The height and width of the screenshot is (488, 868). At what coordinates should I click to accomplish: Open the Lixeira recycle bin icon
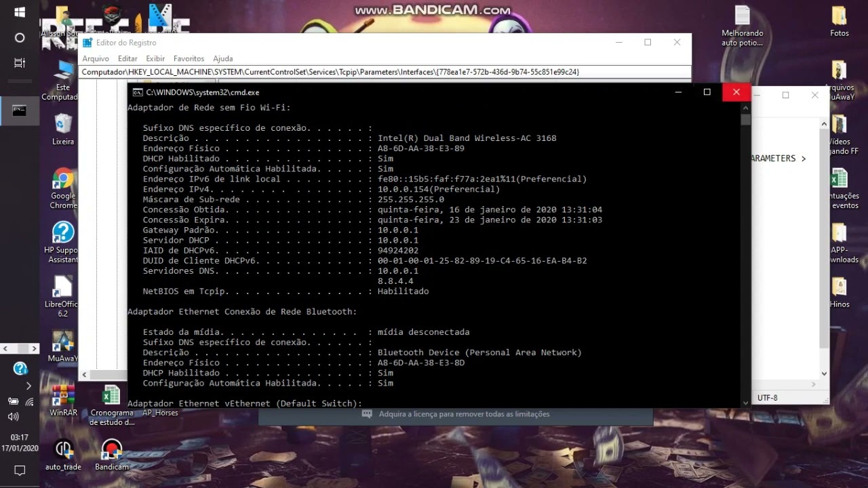pos(63,129)
